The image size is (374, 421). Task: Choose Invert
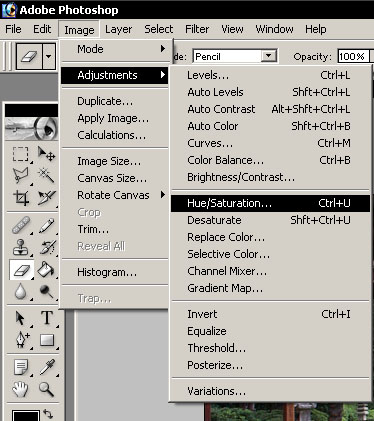pyautogui.click(x=270, y=314)
